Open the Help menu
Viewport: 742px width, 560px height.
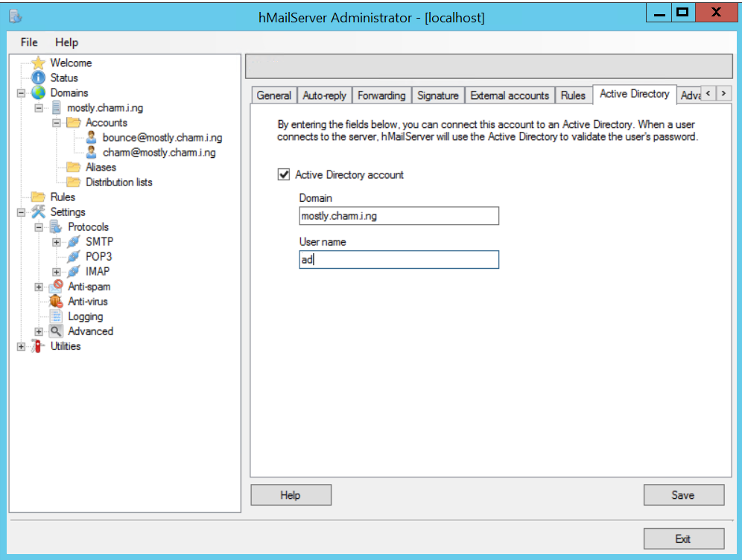(67, 42)
